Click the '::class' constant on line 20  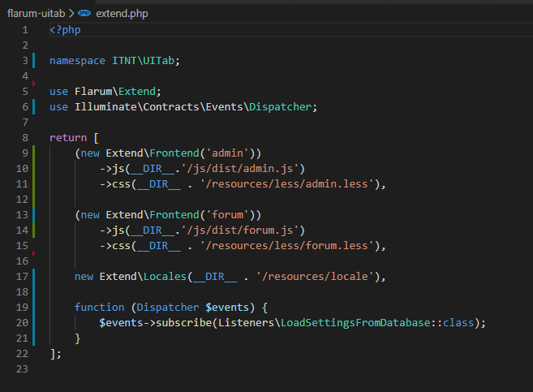coord(453,323)
